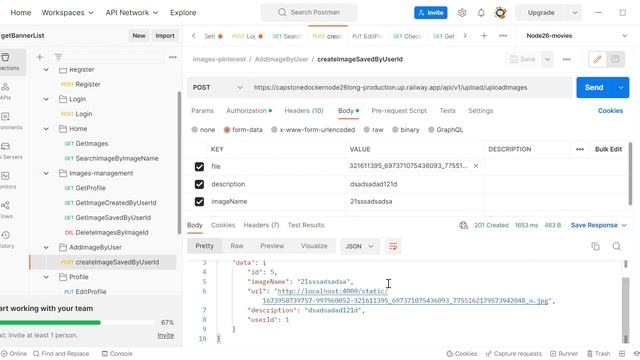Open request more actions ellipsis beside Save

[566, 59]
